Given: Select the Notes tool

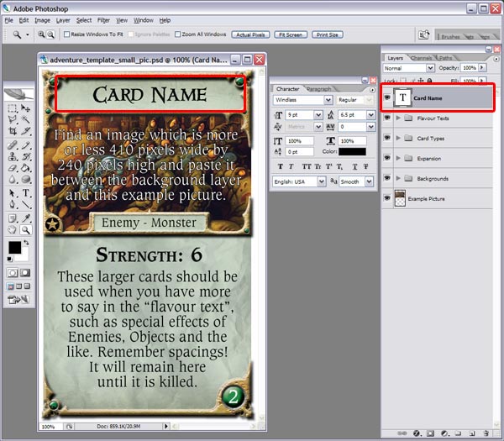Looking at the screenshot, I should [13, 218].
